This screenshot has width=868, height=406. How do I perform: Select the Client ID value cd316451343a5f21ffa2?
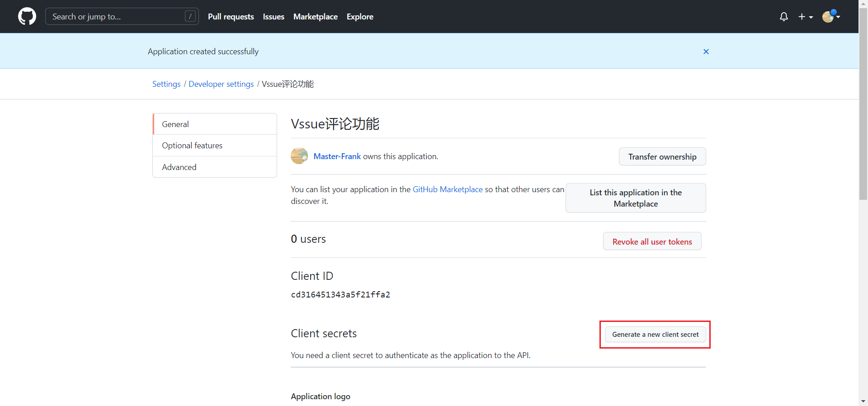point(340,295)
